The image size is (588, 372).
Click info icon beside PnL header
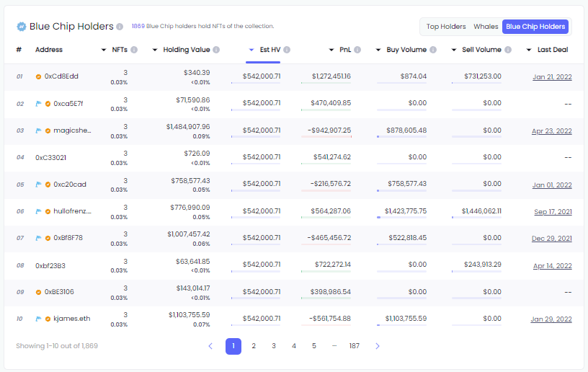click(x=357, y=50)
